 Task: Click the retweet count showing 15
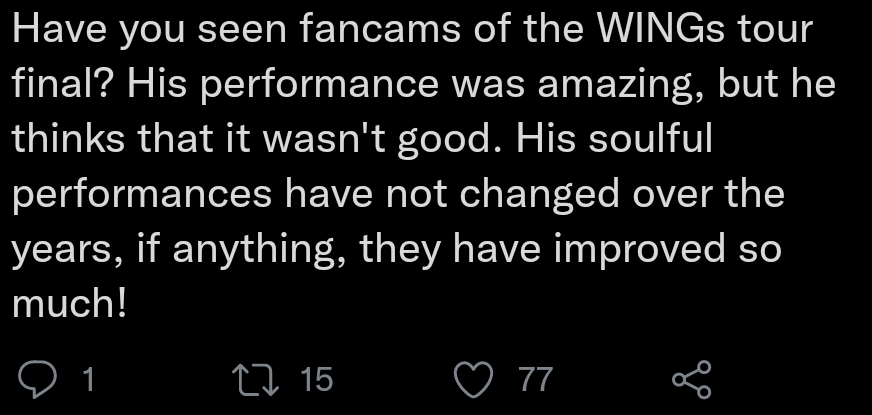pyautogui.click(x=316, y=379)
